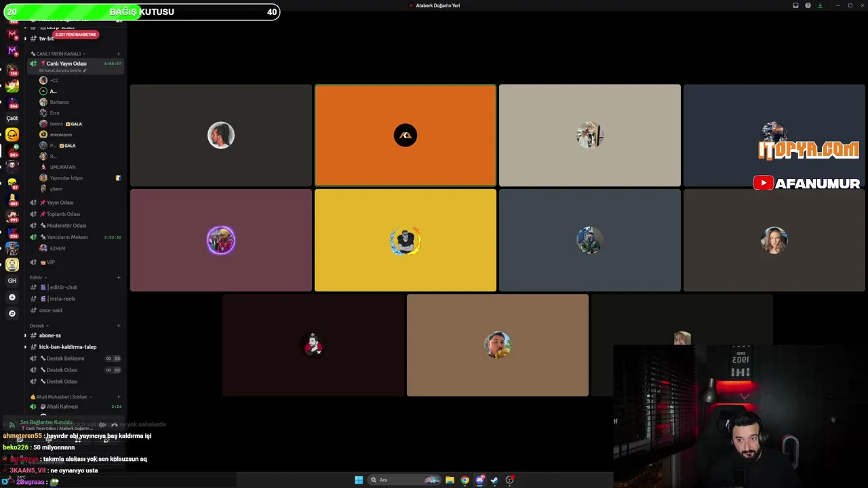Select the slate blue-gray participant tile

click(x=590, y=240)
